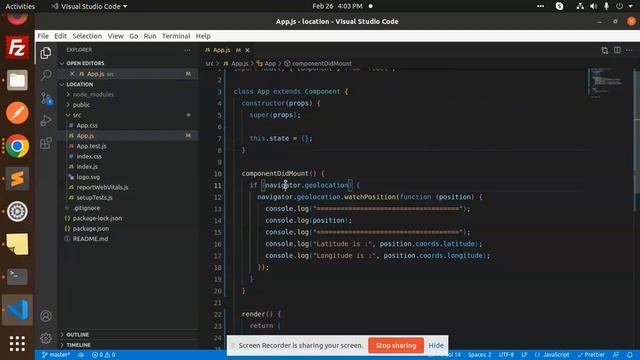This screenshot has width=640, height=360.
Task: Open the Edit menu
Action: (60, 36)
